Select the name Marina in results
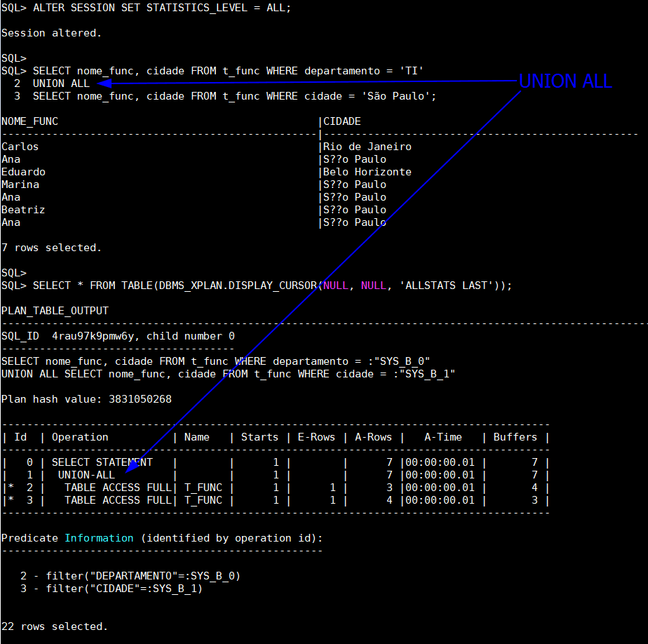Screen dimensions: 648x644 [x=20, y=185]
